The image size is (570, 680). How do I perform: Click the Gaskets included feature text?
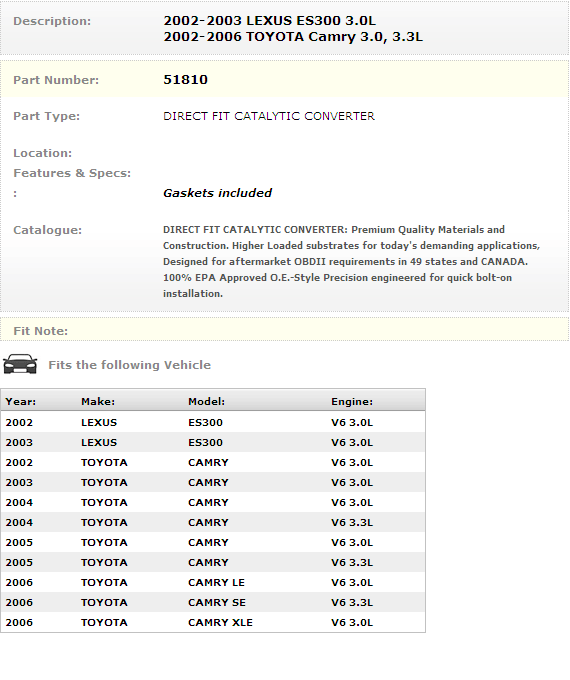(x=217, y=193)
